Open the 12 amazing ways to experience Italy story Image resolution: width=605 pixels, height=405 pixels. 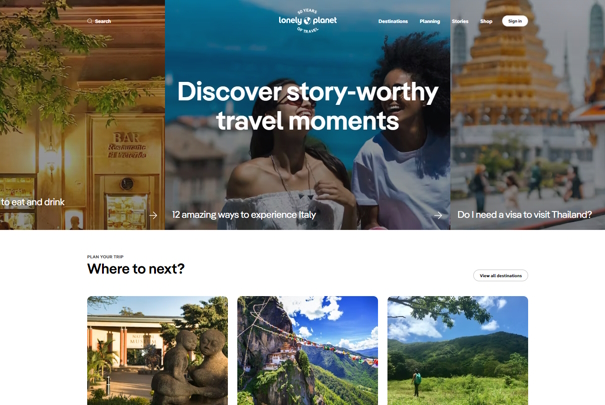point(244,215)
